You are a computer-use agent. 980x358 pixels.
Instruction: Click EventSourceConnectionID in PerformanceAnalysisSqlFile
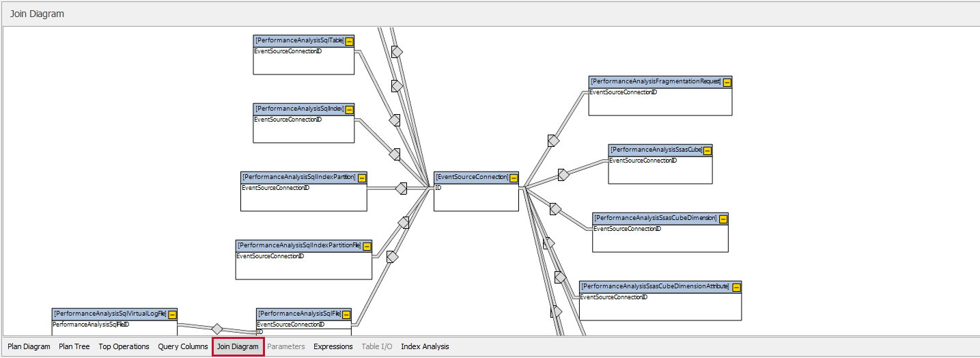pos(291,325)
